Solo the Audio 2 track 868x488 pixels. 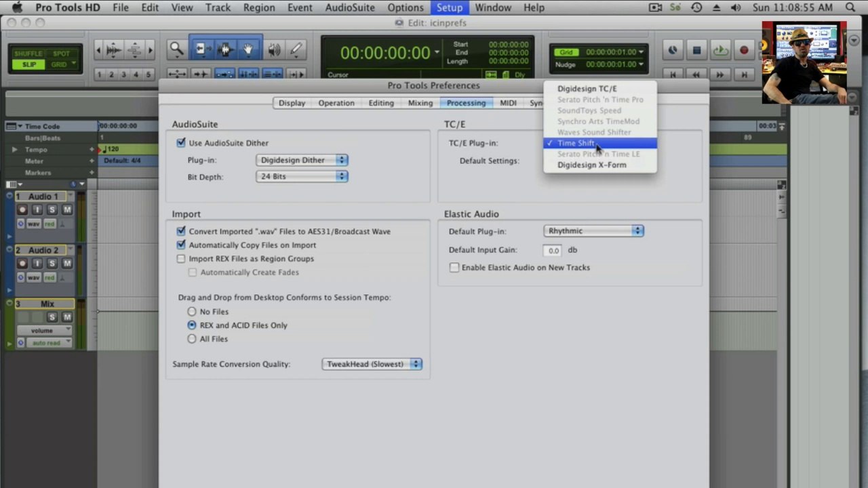pyautogui.click(x=52, y=263)
